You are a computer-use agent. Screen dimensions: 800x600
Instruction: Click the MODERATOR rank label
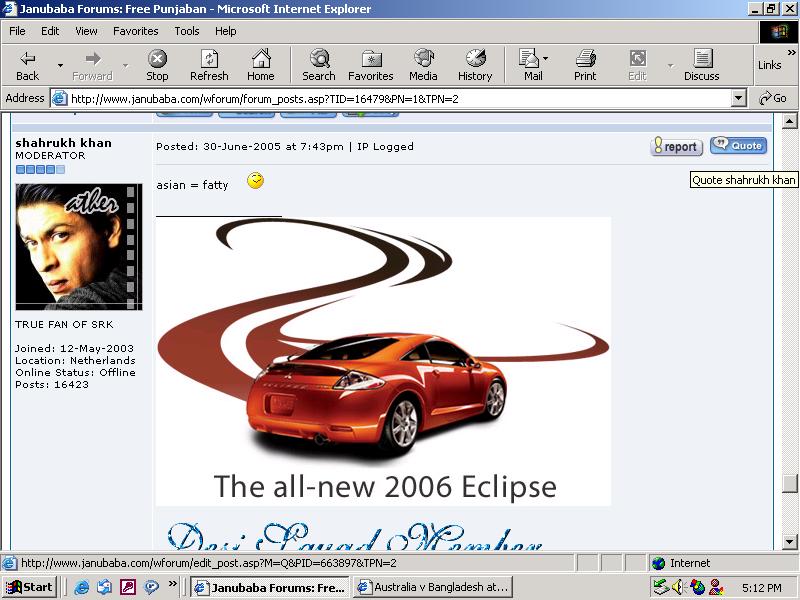click(x=50, y=156)
